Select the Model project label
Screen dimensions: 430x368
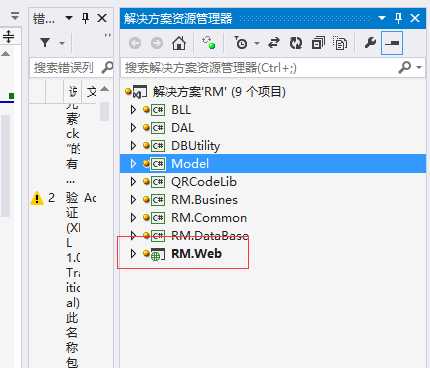pos(190,164)
